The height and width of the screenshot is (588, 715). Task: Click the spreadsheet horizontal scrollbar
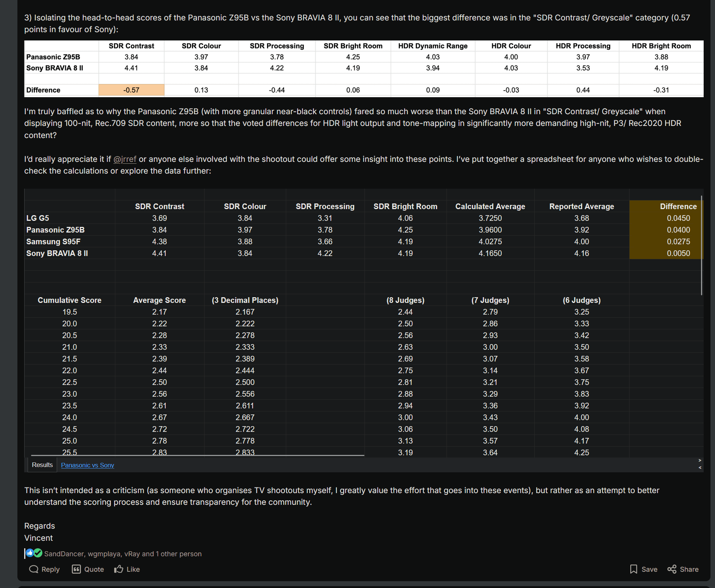197,455
